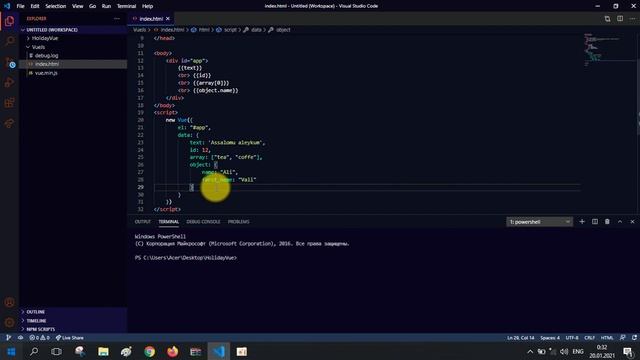The height and width of the screenshot is (360, 640).
Task: Open feedback icon in status bar
Action: click(x=622, y=338)
